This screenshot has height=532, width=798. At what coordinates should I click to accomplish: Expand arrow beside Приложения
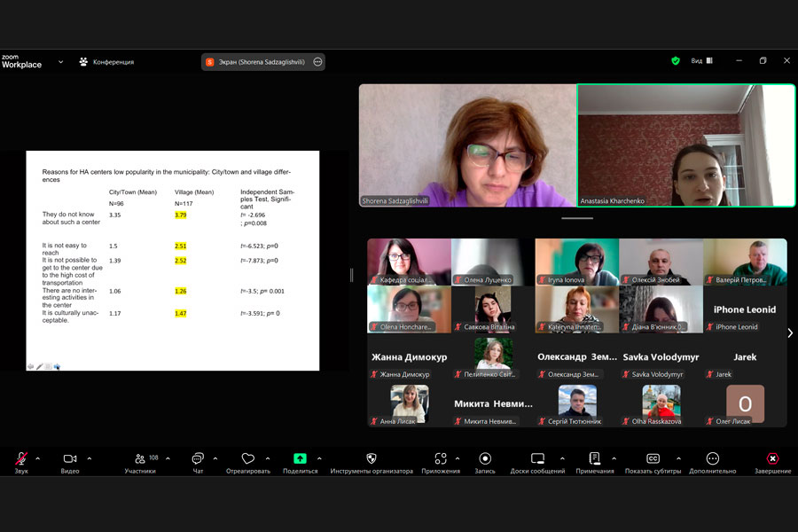(458, 458)
